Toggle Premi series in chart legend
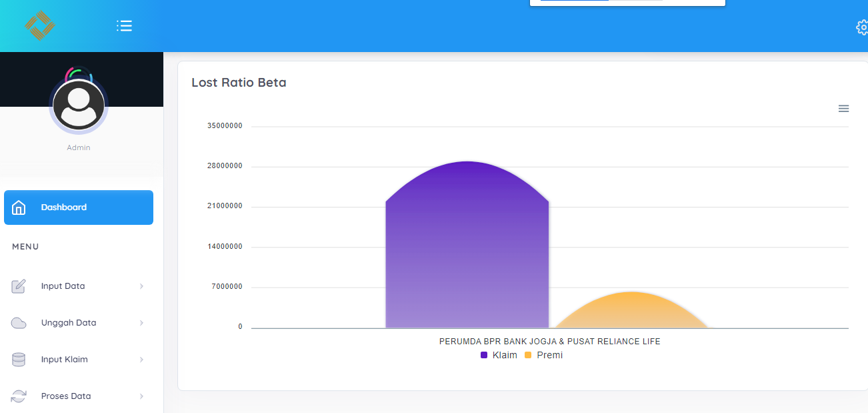 click(544, 355)
